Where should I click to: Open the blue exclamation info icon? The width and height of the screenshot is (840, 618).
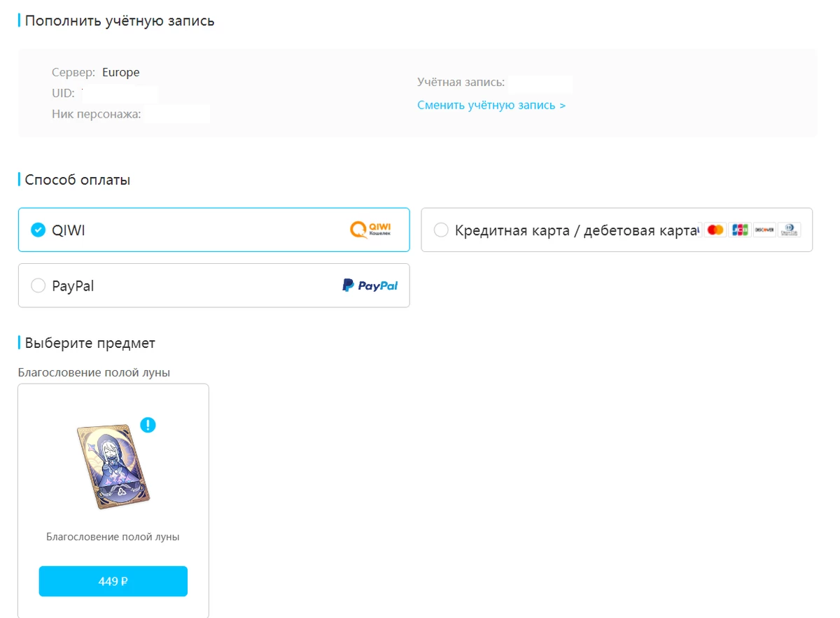tap(148, 425)
